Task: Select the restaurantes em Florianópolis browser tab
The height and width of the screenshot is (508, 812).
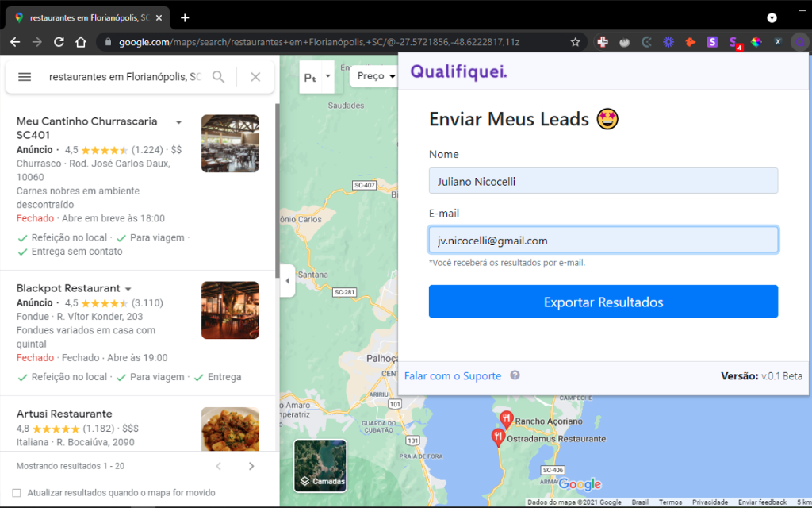Action: pyautogui.click(x=88, y=17)
